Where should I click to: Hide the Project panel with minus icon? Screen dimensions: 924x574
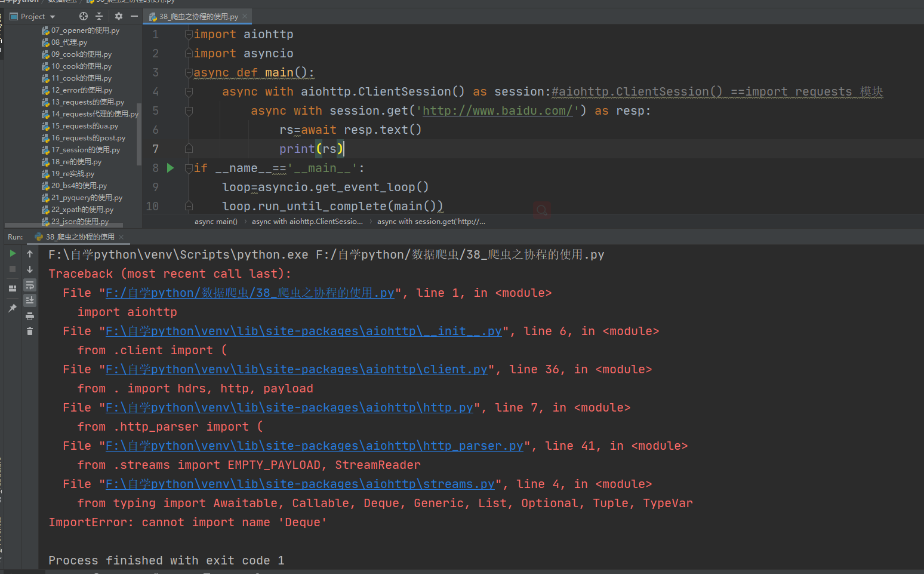[x=134, y=17]
